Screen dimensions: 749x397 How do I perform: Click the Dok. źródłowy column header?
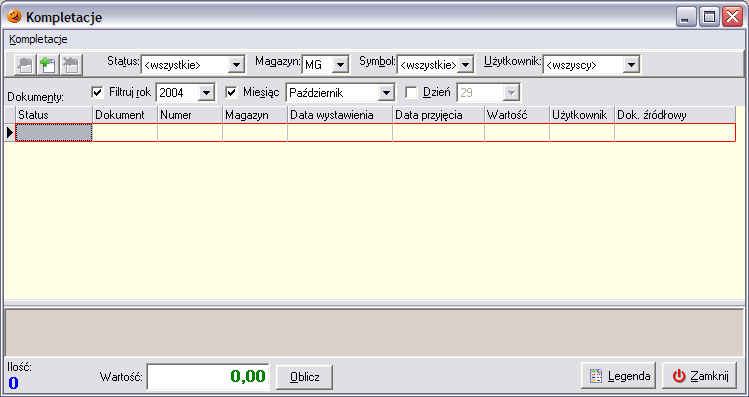coord(675,115)
